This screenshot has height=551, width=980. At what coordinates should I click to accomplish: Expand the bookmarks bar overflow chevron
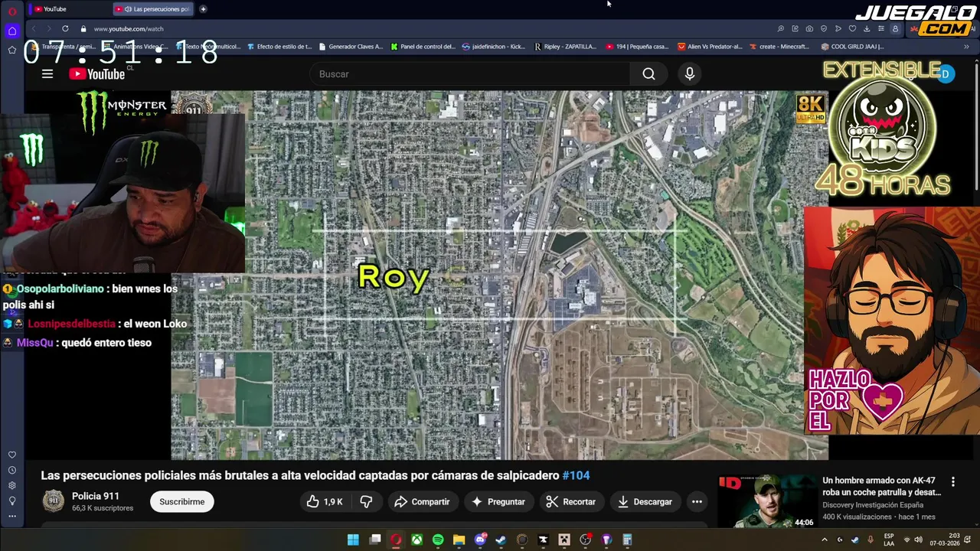(x=965, y=47)
